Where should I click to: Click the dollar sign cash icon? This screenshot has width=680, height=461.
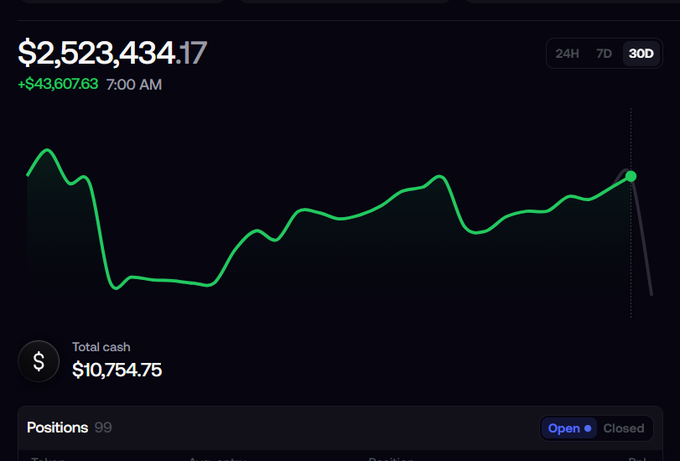tap(39, 361)
